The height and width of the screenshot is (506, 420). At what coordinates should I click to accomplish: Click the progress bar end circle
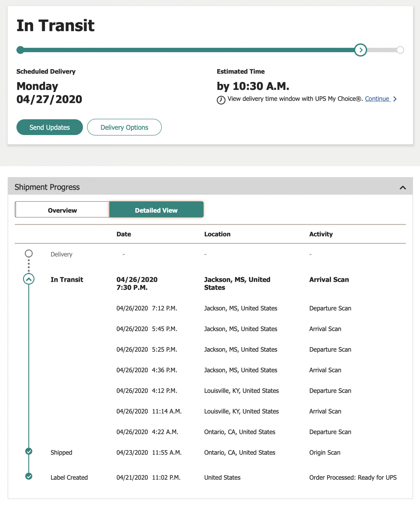click(x=400, y=50)
